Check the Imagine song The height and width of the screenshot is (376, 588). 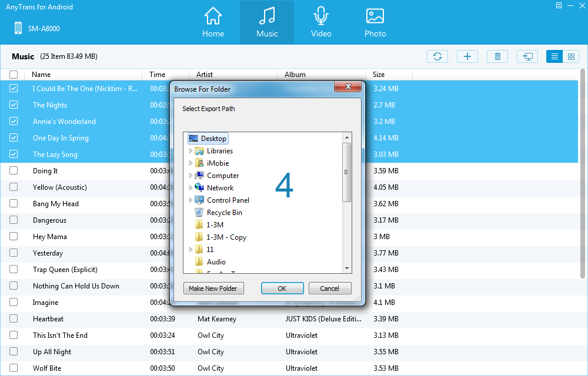14,302
